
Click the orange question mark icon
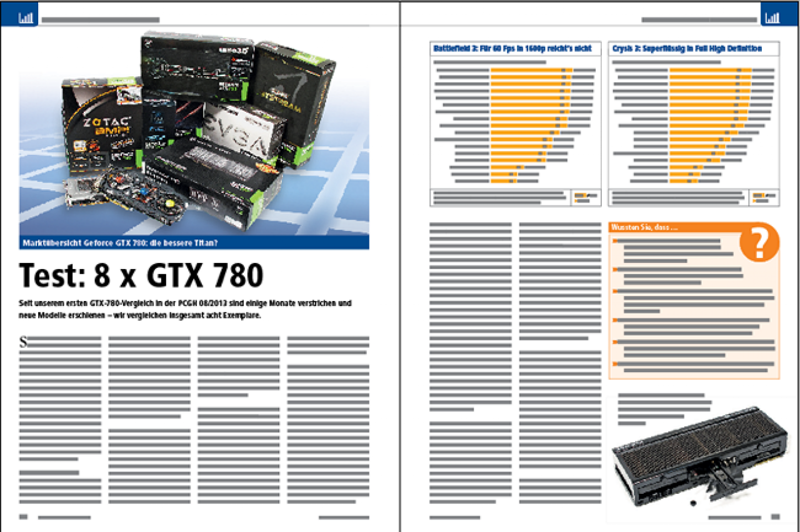pos(759,243)
